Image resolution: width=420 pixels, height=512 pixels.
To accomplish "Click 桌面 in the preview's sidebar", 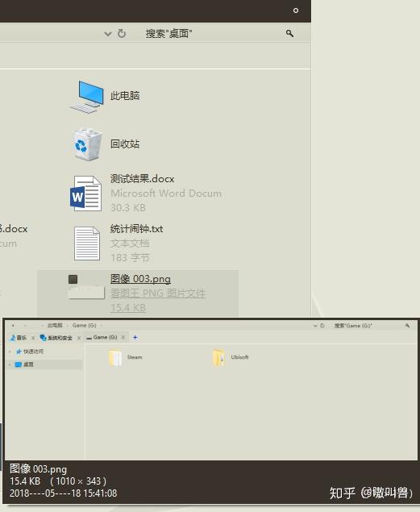I will pos(24,364).
